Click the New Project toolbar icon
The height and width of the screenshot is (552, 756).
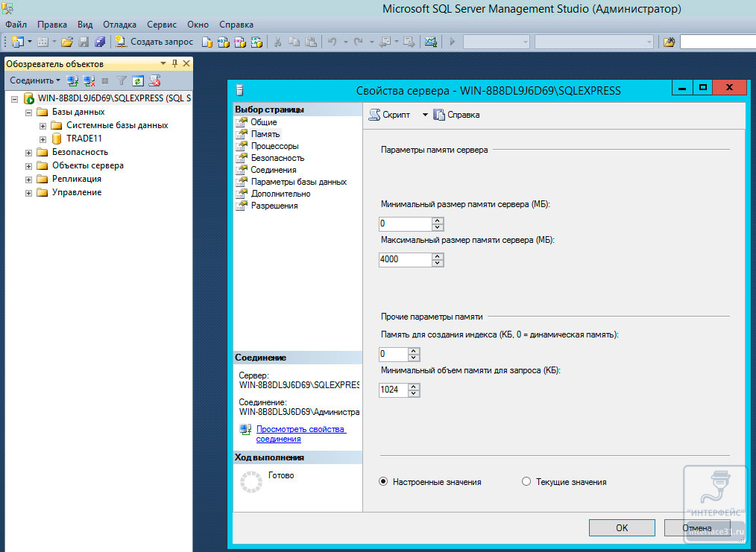click(x=17, y=42)
